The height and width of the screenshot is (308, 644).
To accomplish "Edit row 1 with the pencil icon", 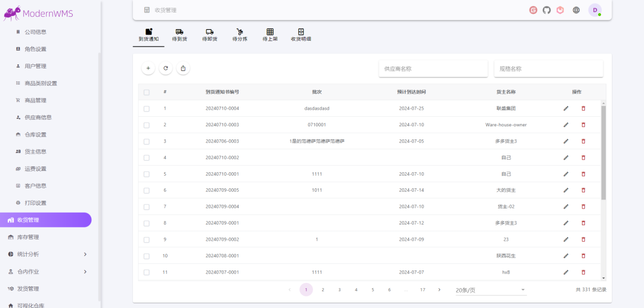I will click(x=566, y=108).
